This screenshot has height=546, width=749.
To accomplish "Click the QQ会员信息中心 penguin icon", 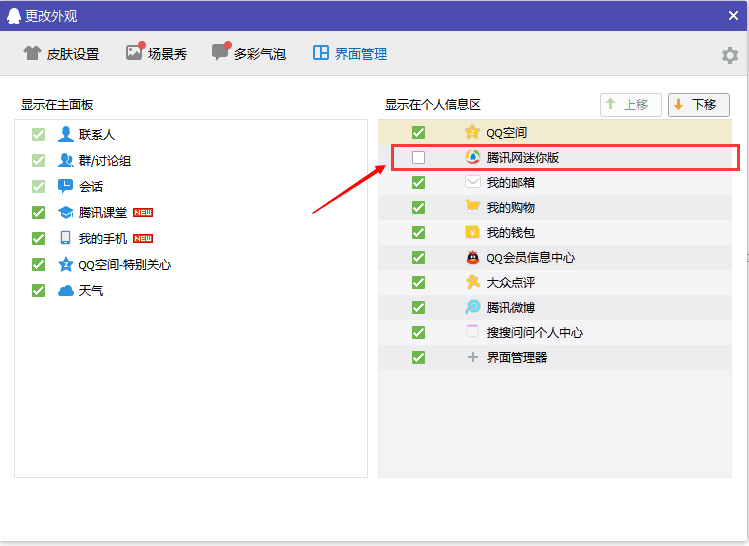I will coord(472,257).
